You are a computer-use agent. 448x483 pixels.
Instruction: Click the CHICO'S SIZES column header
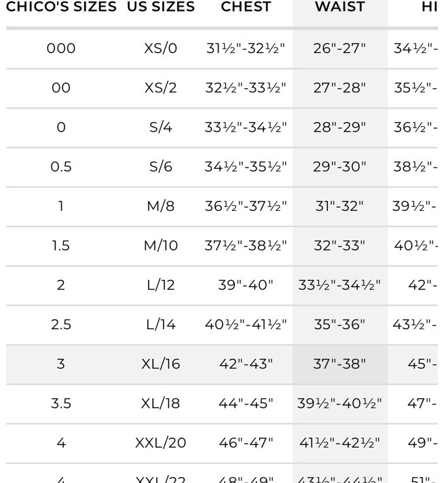click(x=61, y=7)
